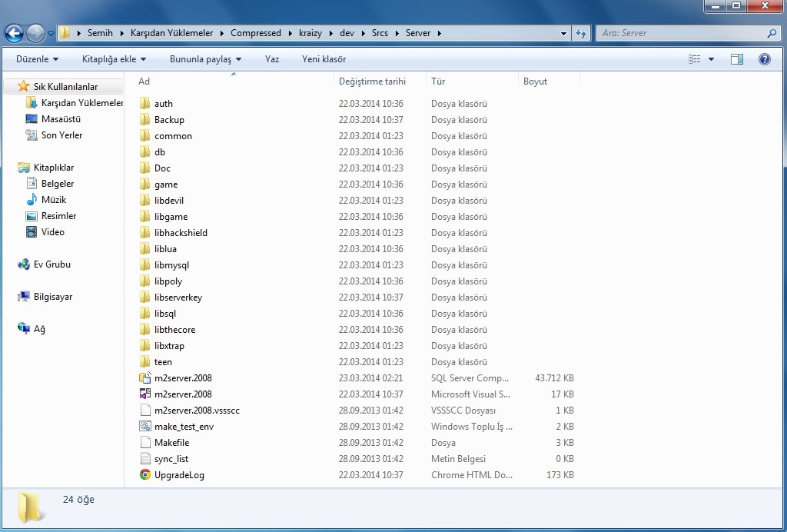Click the search magnifier icon

(772, 33)
